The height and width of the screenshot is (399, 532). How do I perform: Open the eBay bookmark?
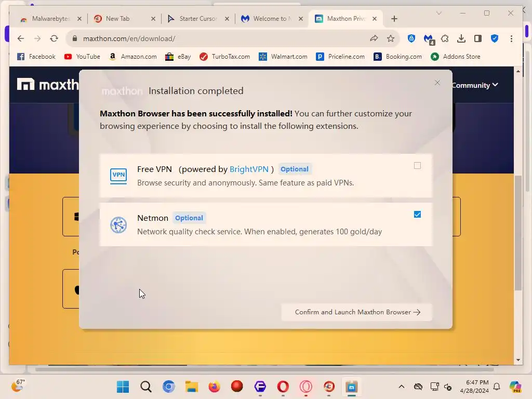tap(178, 57)
